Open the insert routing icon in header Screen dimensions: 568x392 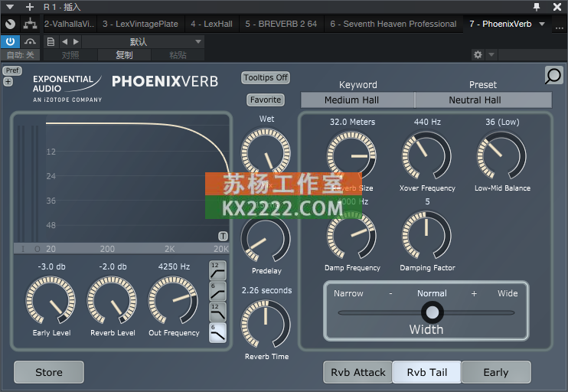click(x=30, y=24)
